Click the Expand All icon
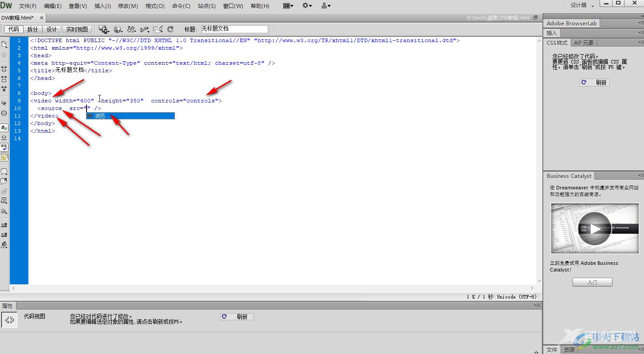The width and height of the screenshot is (644, 354). point(4,89)
